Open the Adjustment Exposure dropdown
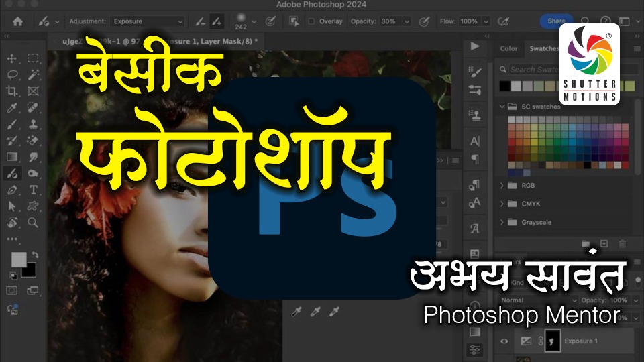 (x=146, y=21)
